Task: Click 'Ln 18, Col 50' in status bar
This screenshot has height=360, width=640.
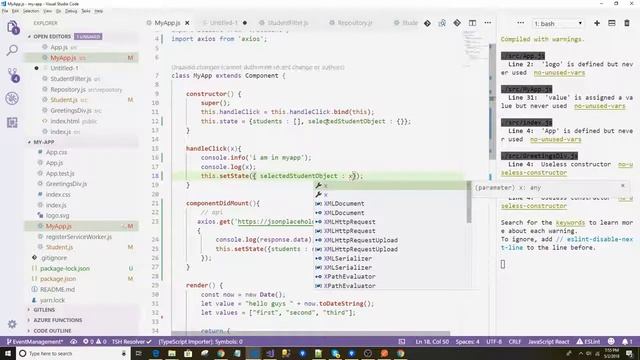Action: click(432, 342)
